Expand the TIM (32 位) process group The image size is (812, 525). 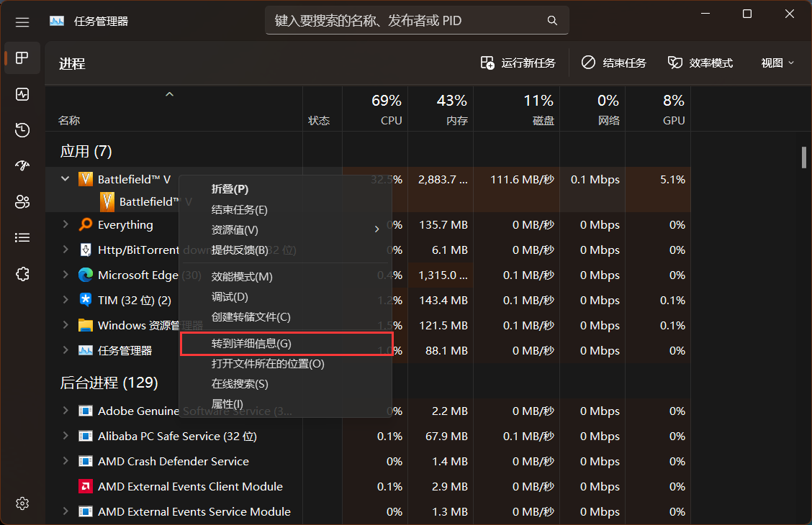66,299
